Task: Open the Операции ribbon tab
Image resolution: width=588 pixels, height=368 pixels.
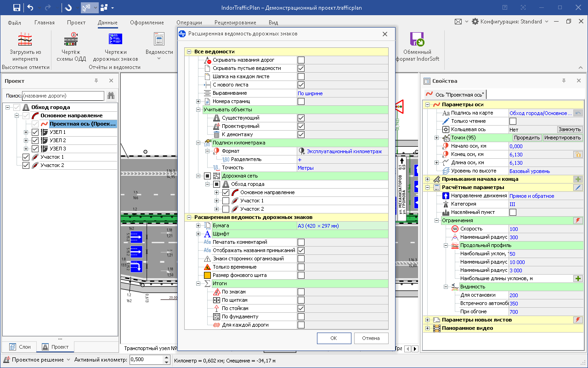Action: pyautogui.click(x=189, y=23)
